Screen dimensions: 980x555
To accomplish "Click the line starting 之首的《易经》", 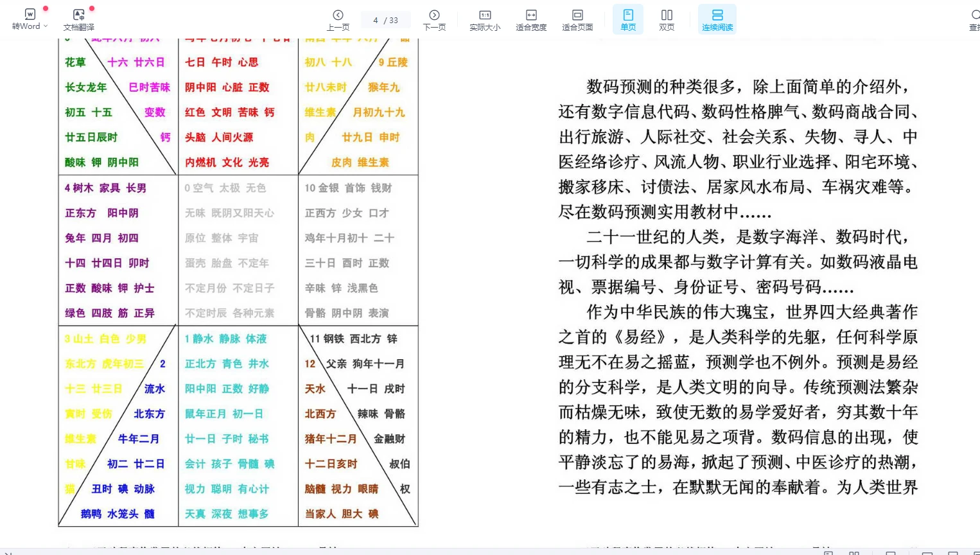I will click(738, 337).
